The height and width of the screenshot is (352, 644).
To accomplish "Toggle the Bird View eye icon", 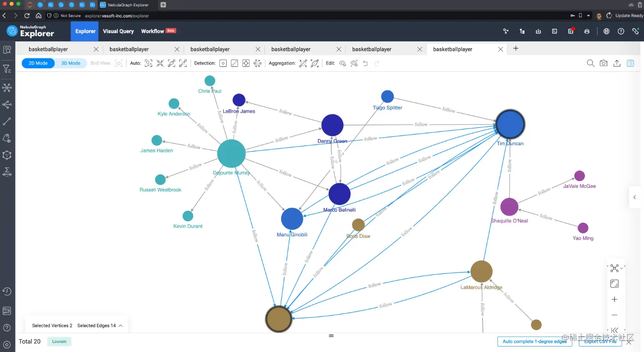I will 119,63.
